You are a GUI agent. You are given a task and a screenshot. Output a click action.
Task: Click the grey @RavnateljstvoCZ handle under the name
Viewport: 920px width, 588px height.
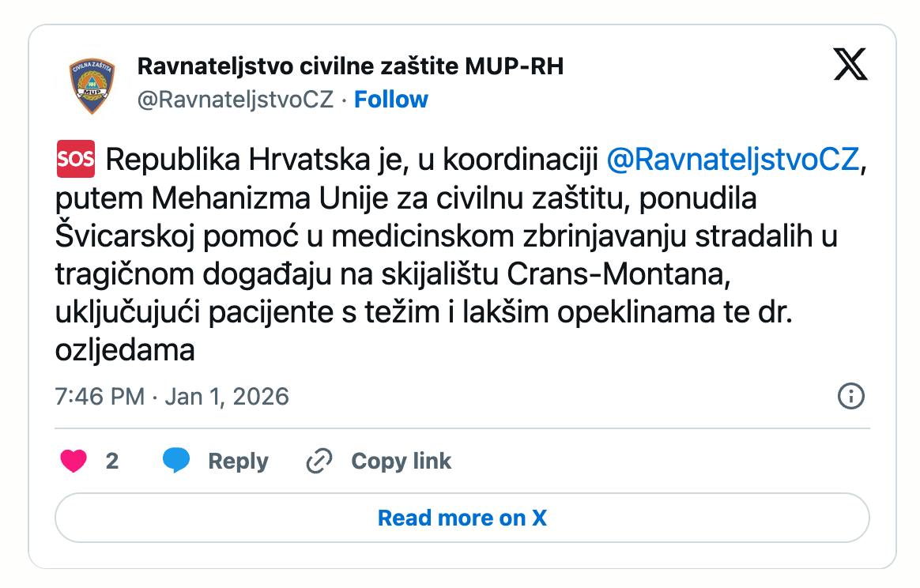click(236, 100)
